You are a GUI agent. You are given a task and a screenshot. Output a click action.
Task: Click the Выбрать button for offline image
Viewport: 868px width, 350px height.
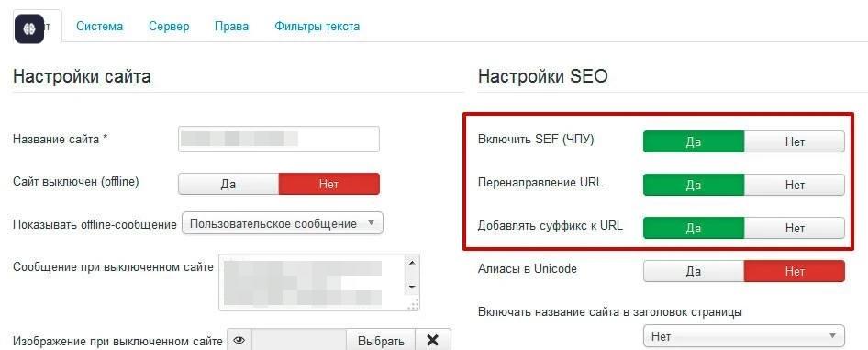(x=381, y=341)
